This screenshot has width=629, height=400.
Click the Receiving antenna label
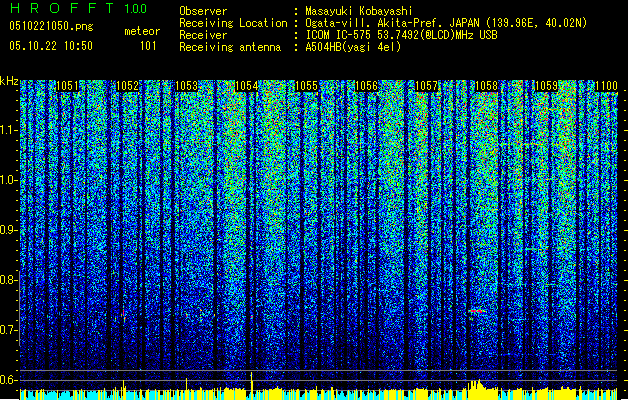[x=230, y=47]
